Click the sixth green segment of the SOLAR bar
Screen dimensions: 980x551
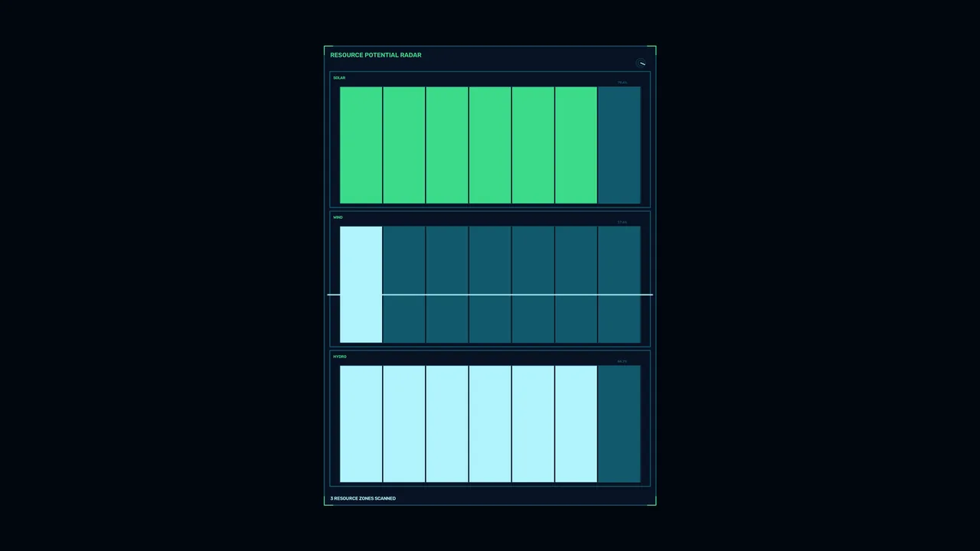576,145
